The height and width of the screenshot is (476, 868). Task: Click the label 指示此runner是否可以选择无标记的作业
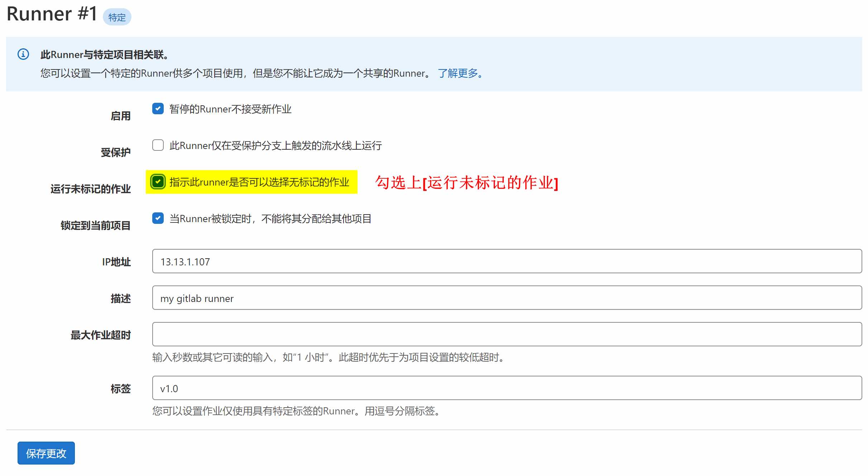pos(259,182)
